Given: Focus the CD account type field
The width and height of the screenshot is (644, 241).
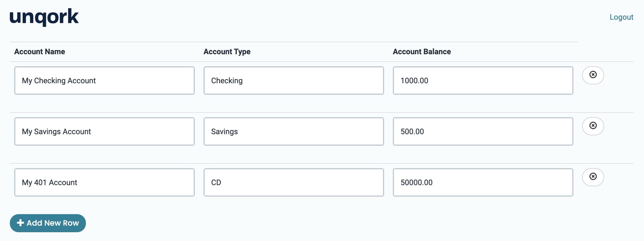Looking at the screenshot, I should (294, 182).
